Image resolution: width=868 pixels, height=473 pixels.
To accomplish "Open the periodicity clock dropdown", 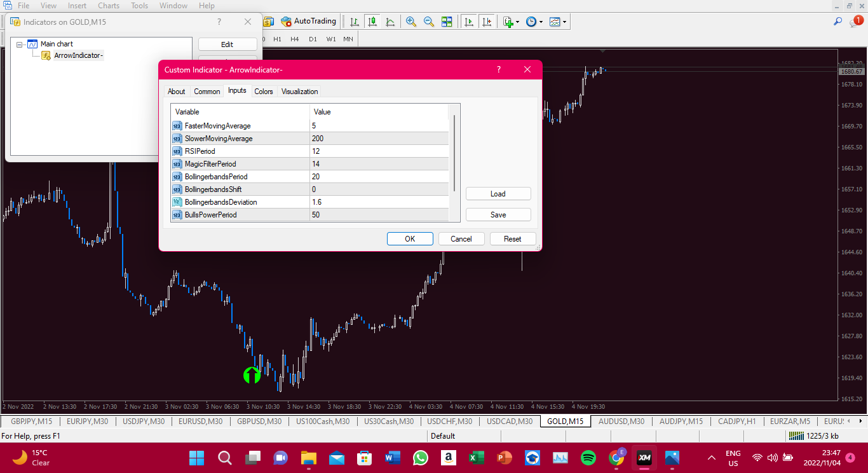I will tap(534, 22).
